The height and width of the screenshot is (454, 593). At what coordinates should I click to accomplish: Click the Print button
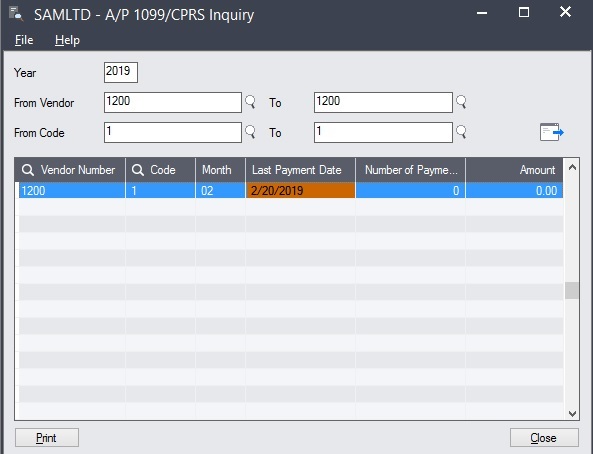[47, 438]
